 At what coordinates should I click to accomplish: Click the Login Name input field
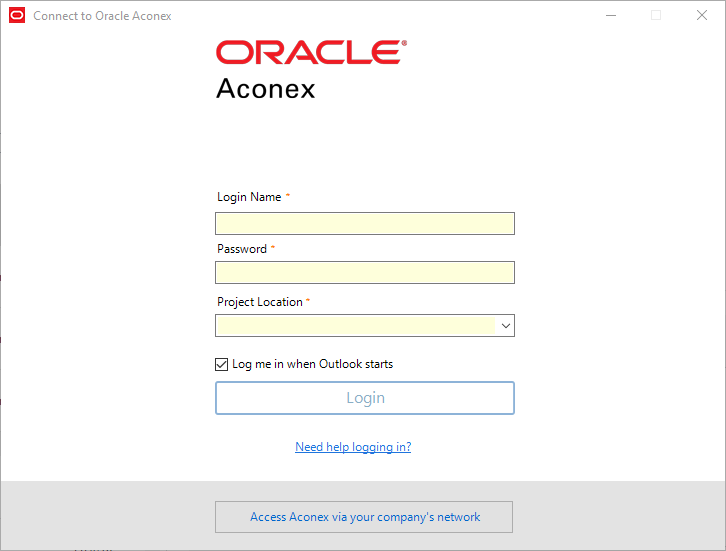click(365, 224)
